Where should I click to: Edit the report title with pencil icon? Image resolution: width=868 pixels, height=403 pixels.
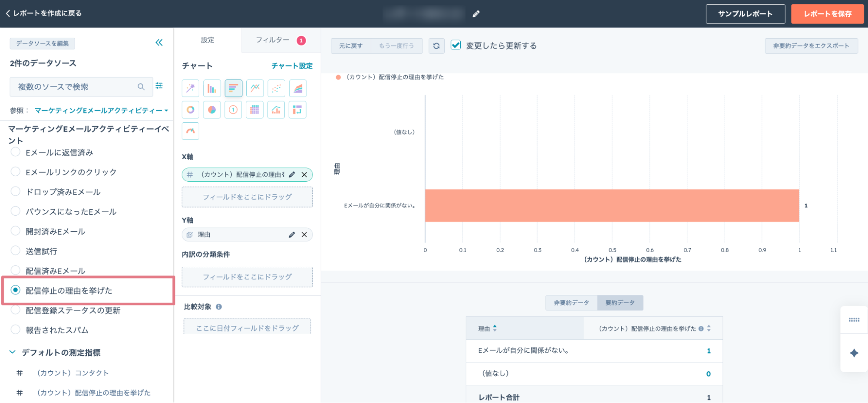pos(476,14)
